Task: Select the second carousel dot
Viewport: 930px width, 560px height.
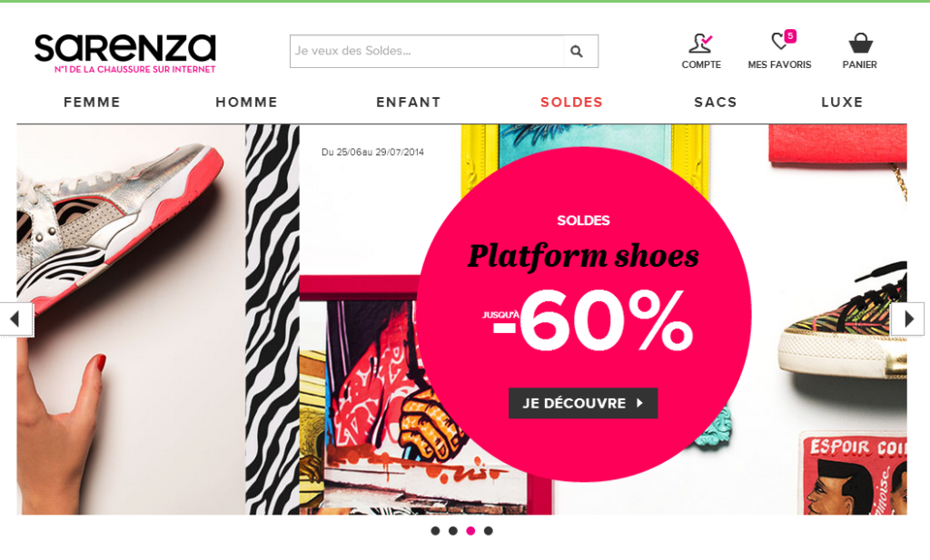Action: (x=453, y=531)
